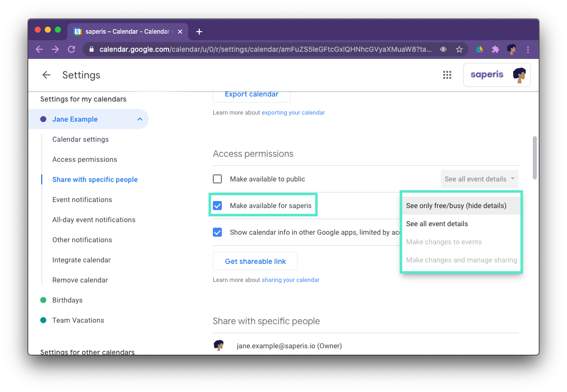Open the saperis account avatar menu
Viewport: 567px width, 392px height.
[519, 75]
